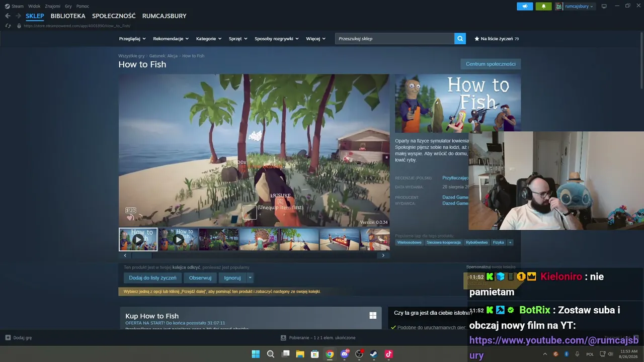
Task: Switch to the BIBLIOTEKA tab
Action: 68,16
